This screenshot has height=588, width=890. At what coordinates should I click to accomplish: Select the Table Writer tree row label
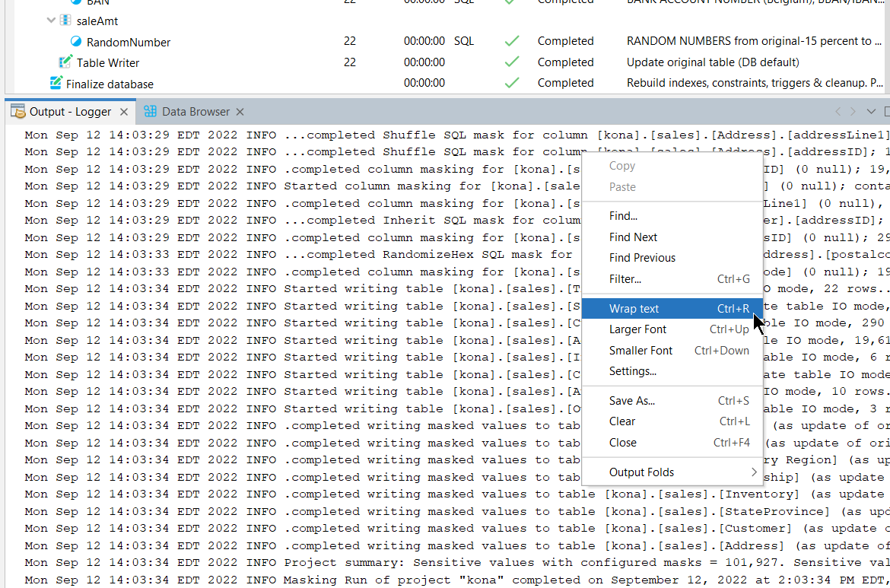tap(108, 62)
